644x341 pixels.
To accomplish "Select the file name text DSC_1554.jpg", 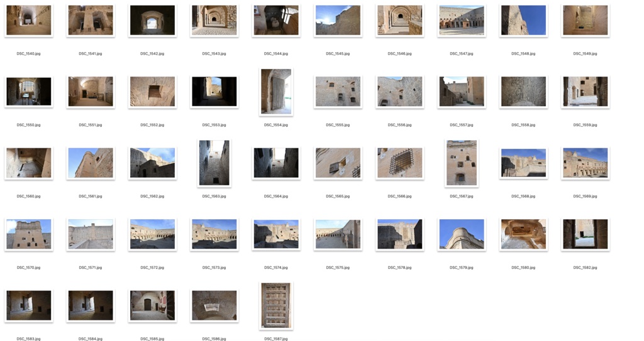I will (x=276, y=125).
